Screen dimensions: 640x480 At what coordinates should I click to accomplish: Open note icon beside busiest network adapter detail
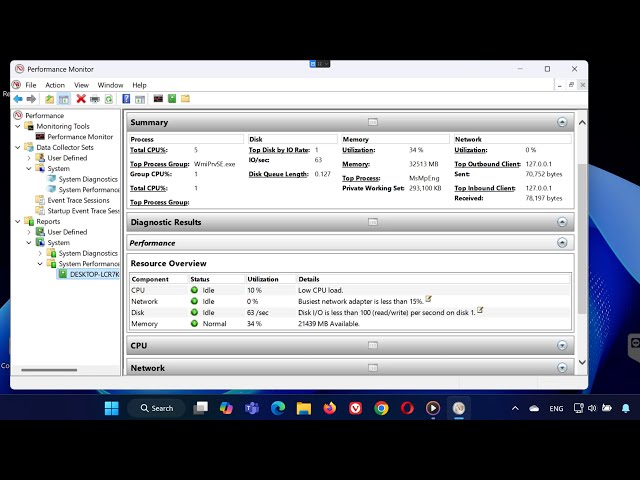click(428, 299)
